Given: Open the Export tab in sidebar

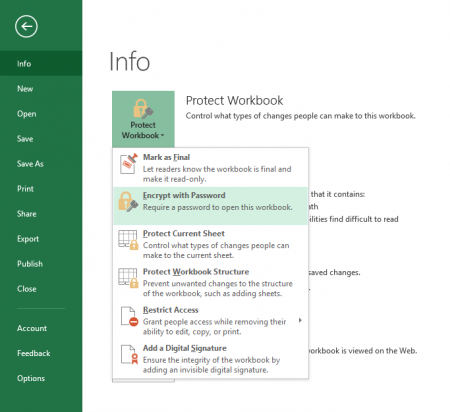Looking at the screenshot, I should (28, 239).
